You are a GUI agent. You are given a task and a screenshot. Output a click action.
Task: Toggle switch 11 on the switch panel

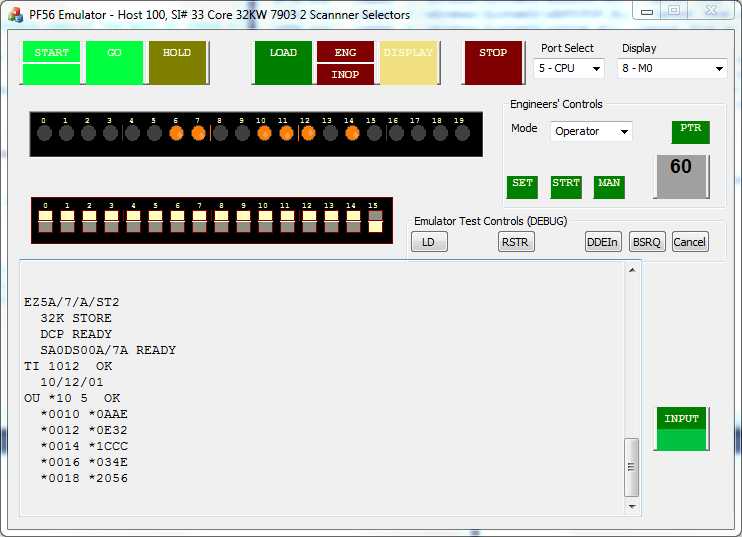pyautogui.click(x=287, y=221)
